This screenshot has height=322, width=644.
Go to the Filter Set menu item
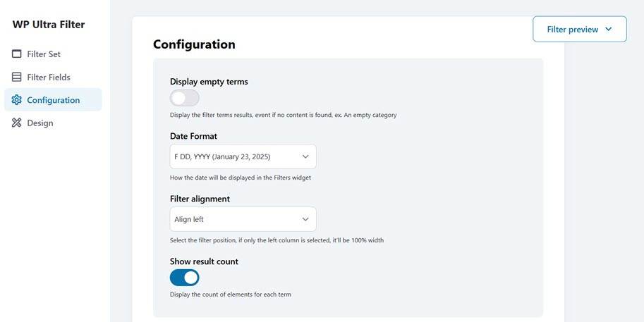pos(48,54)
